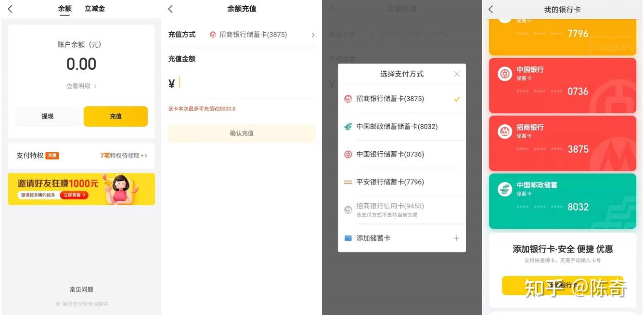Tap the 中国银行 logo on the red card
644x315 pixels.
tap(504, 74)
